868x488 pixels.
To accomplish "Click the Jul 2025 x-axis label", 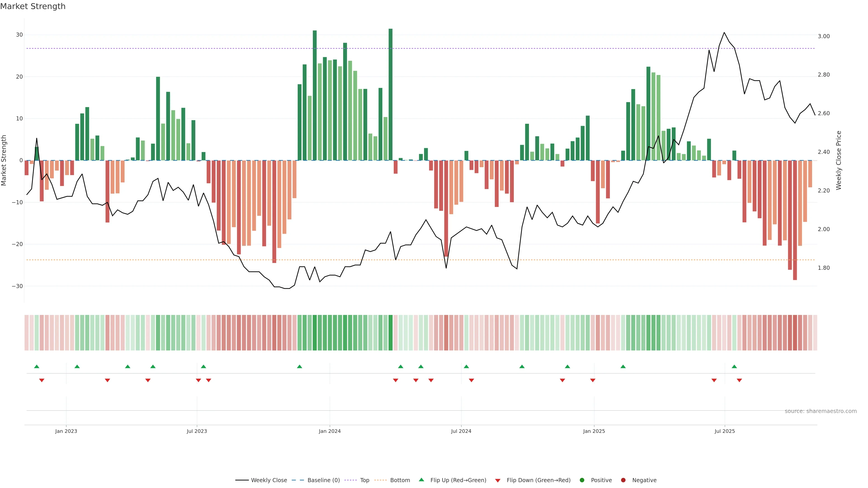I will click(x=724, y=431).
